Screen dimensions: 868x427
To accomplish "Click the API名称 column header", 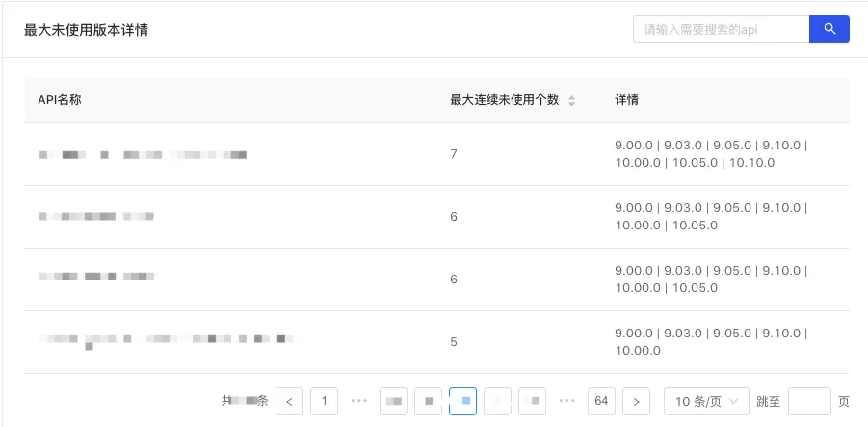I will (60, 100).
